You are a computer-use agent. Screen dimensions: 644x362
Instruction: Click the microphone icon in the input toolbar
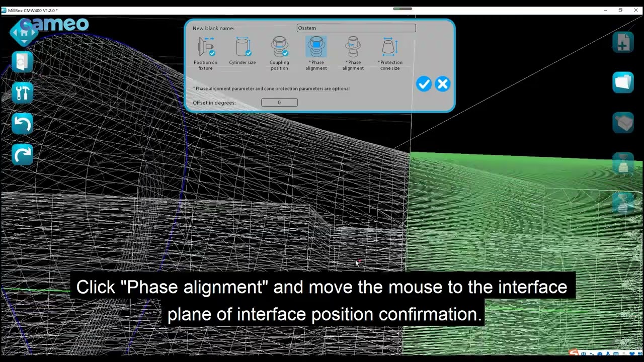(608, 354)
